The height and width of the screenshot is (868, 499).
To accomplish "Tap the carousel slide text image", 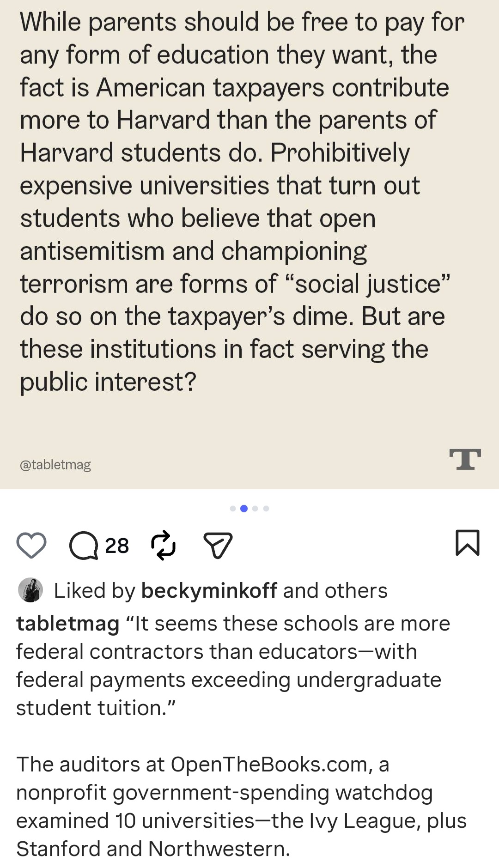I will [249, 244].
